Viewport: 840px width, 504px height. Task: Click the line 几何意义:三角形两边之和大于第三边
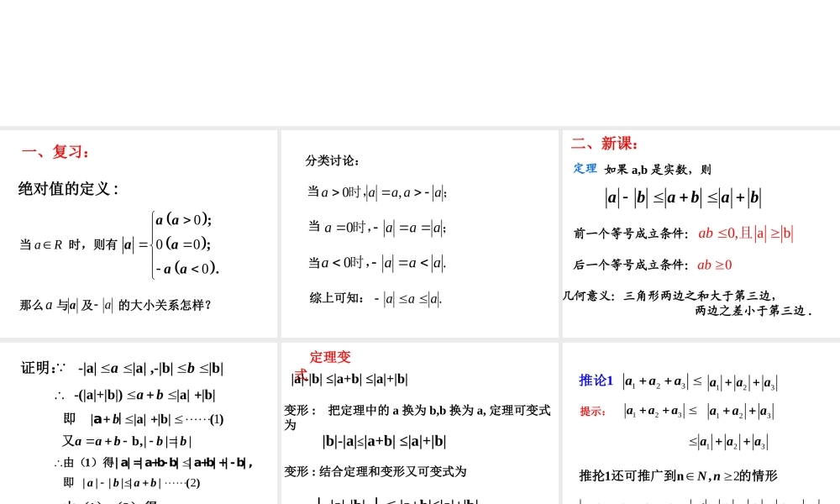[x=669, y=296]
